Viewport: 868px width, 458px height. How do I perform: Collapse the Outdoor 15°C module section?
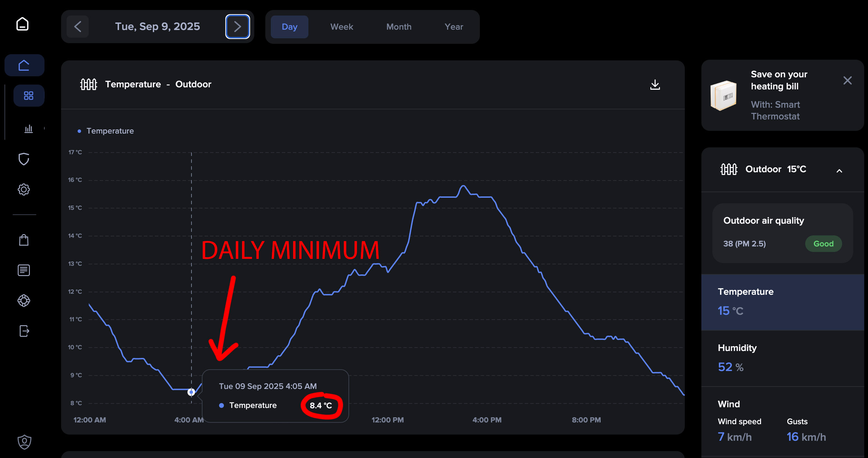[x=839, y=170]
